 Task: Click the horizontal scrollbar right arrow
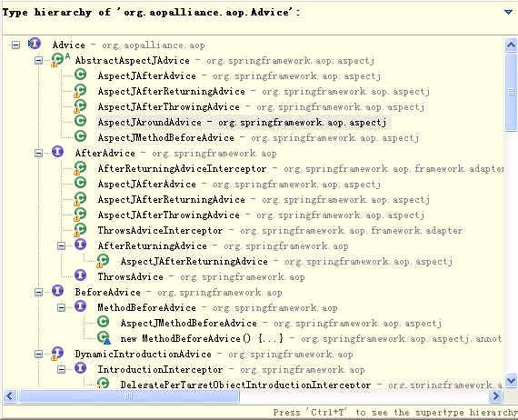coord(495,395)
